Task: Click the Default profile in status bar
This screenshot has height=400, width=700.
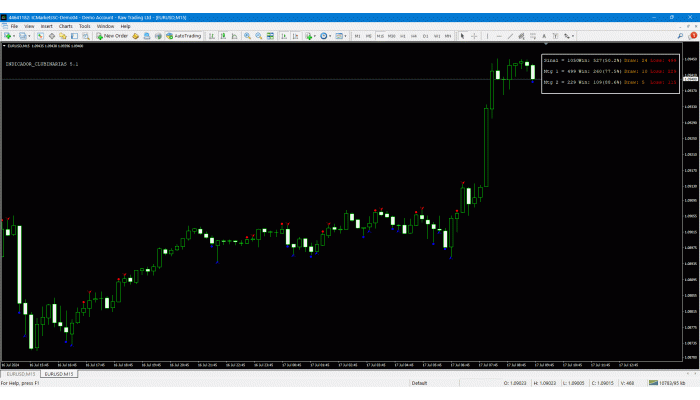Action: tap(419, 383)
